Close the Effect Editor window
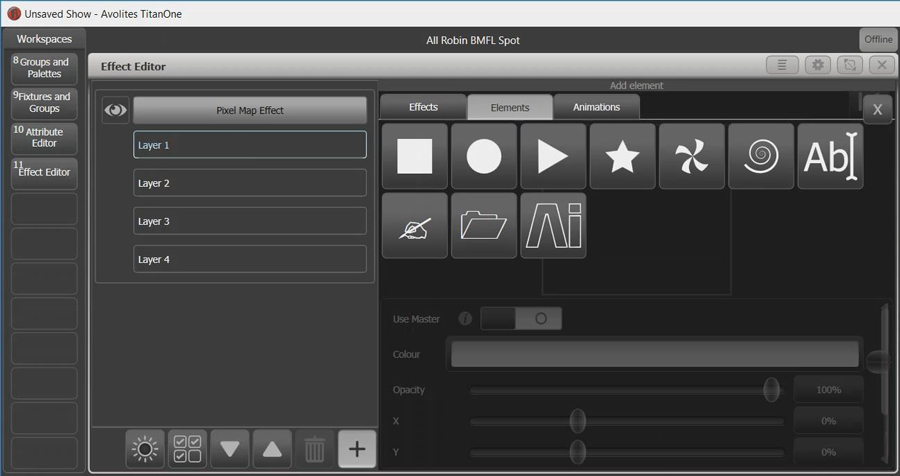 [x=882, y=65]
